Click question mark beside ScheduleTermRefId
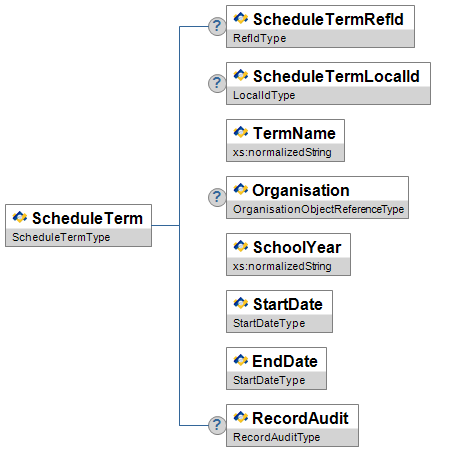453x451 pixels. click(x=217, y=26)
